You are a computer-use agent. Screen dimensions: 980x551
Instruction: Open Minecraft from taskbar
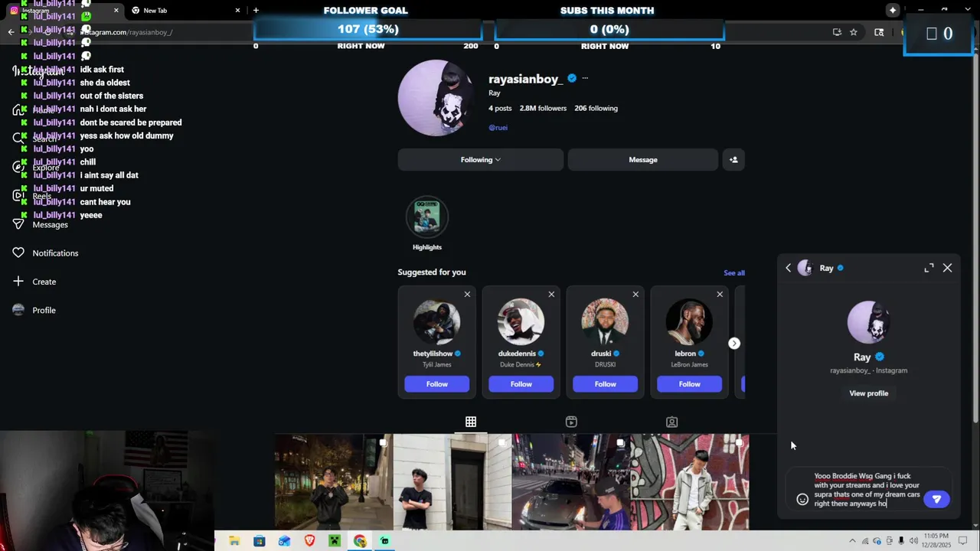335,541
